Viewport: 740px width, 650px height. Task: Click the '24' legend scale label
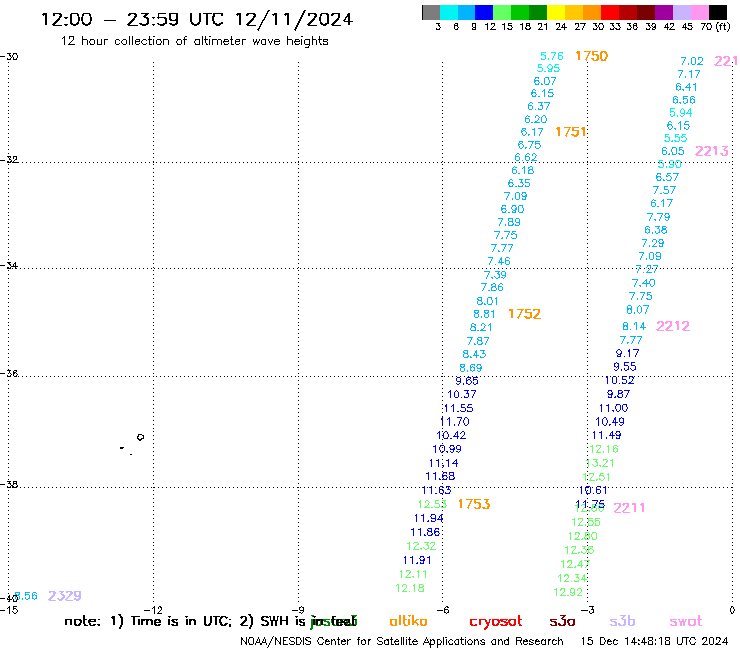(561, 27)
